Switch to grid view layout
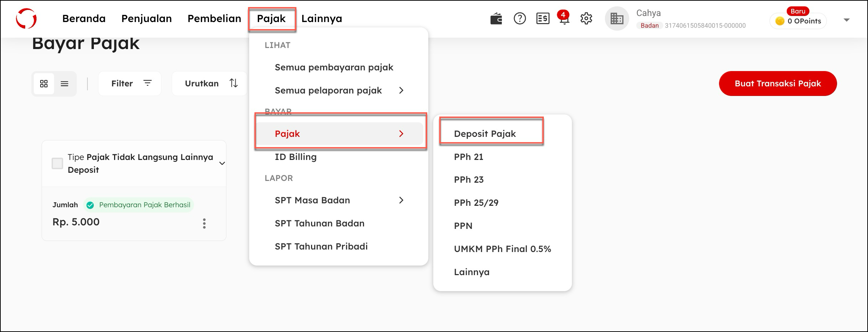 coord(44,84)
